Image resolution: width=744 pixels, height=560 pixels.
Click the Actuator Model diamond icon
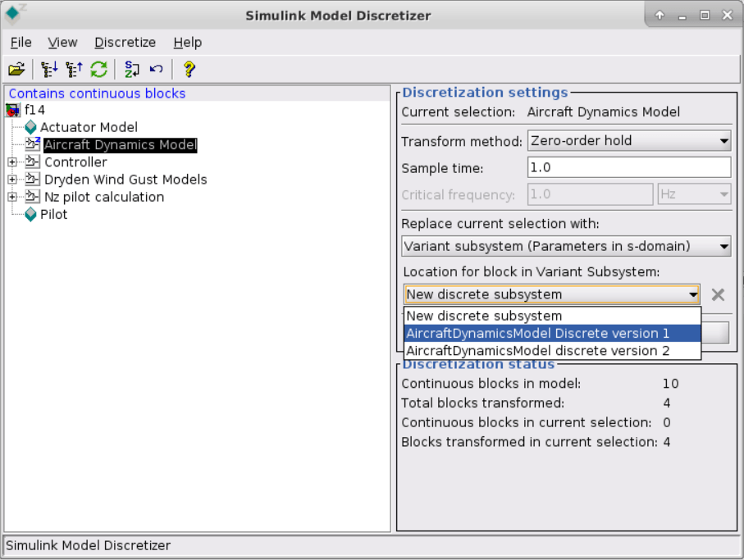[x=31, y=127]
